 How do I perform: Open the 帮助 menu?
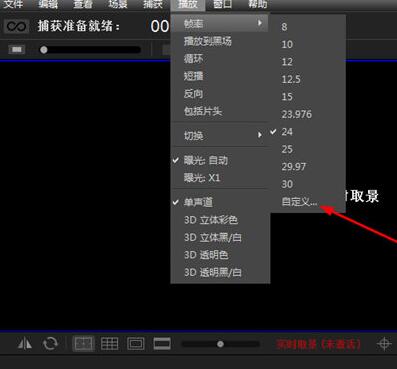258,4
